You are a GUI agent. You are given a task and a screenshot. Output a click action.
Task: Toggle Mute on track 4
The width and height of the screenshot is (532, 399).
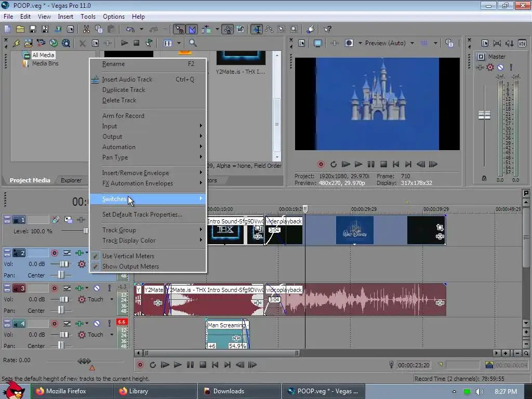(x=97, y=324)
